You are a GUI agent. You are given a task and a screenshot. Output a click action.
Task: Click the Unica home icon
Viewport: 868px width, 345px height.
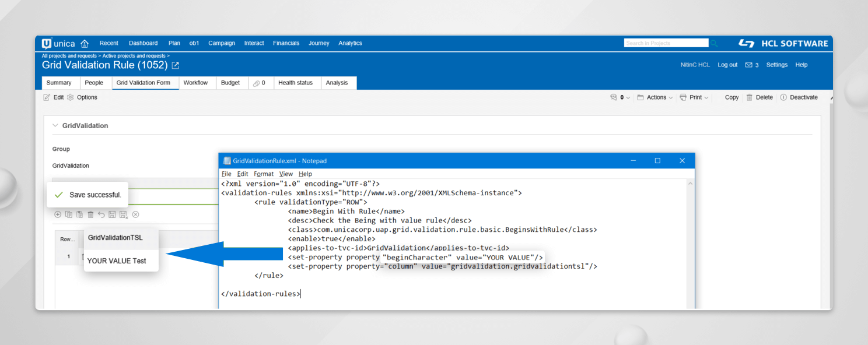coord(85,44)
